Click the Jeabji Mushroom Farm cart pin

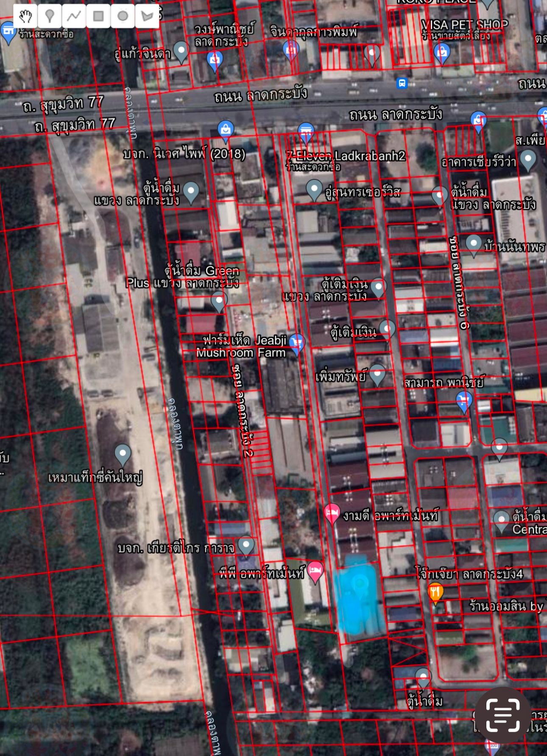(297, 344)
